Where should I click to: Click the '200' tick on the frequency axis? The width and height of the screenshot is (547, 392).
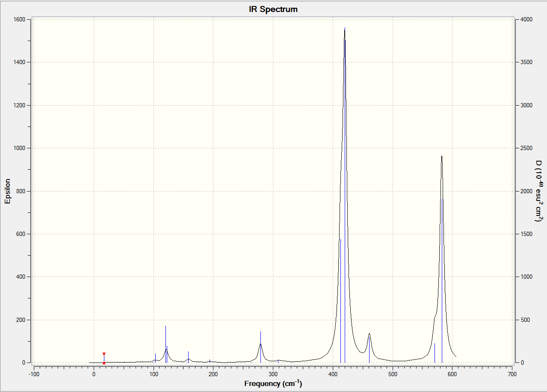tap(213, 374)
